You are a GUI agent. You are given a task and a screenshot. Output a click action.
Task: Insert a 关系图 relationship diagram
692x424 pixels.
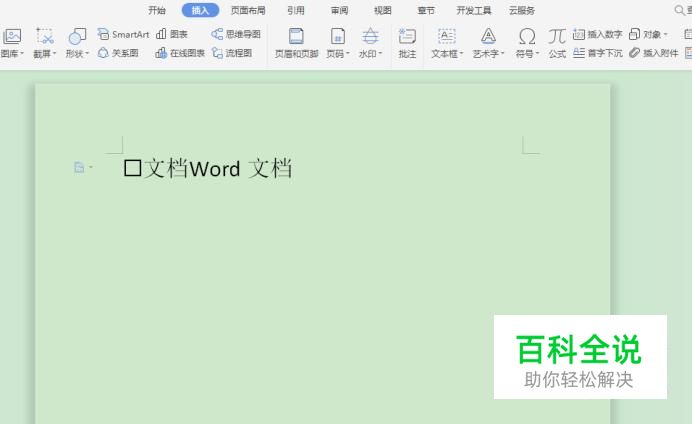pyautogui.click(x=118, y=53)
